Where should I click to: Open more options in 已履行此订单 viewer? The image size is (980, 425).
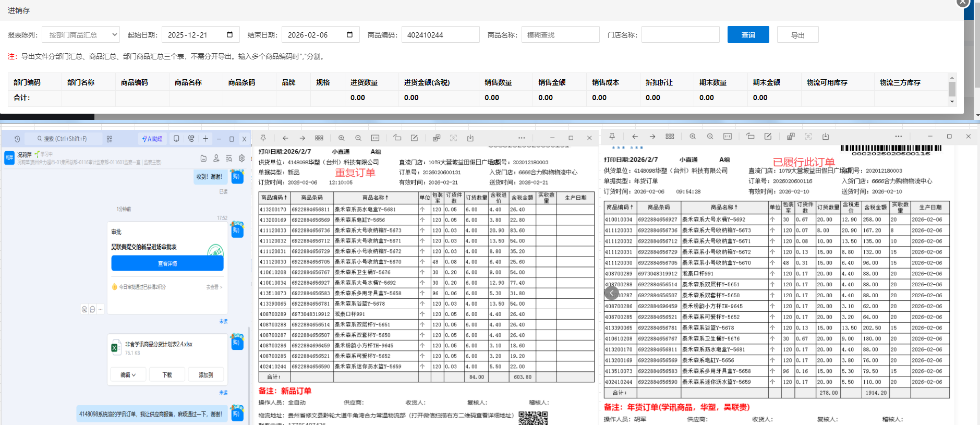pos(898,137)
